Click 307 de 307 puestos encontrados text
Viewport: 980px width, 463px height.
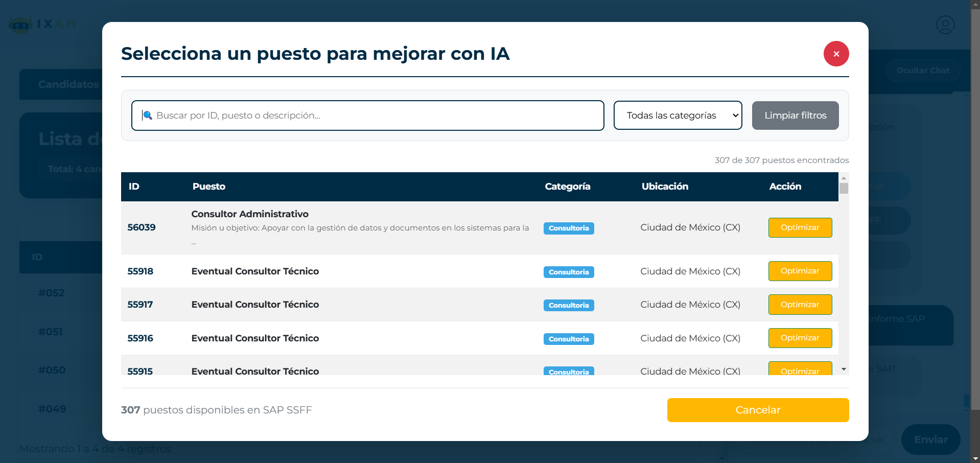[x=782, y=160]
